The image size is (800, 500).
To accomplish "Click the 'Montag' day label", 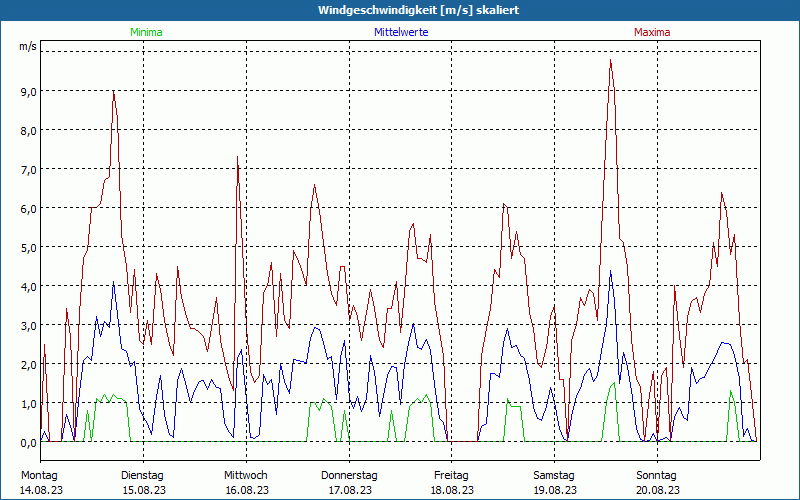I will 39,476.
